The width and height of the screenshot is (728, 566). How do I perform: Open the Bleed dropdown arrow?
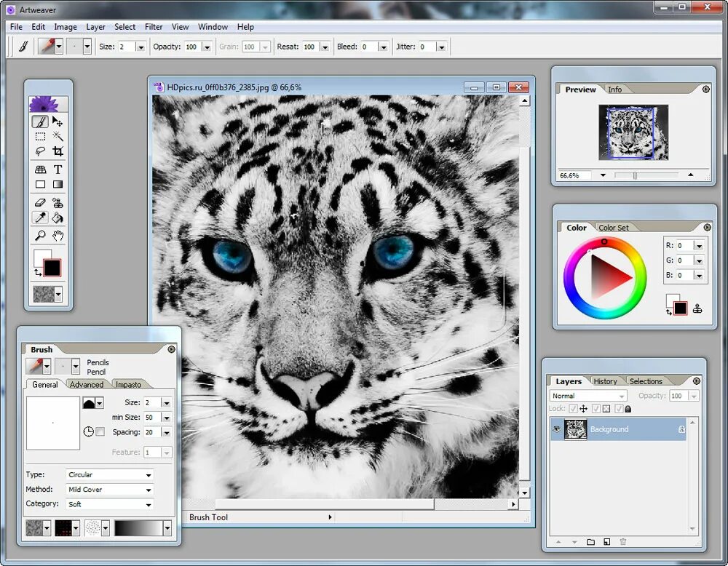pyautogui.click(x=383, y=47)
